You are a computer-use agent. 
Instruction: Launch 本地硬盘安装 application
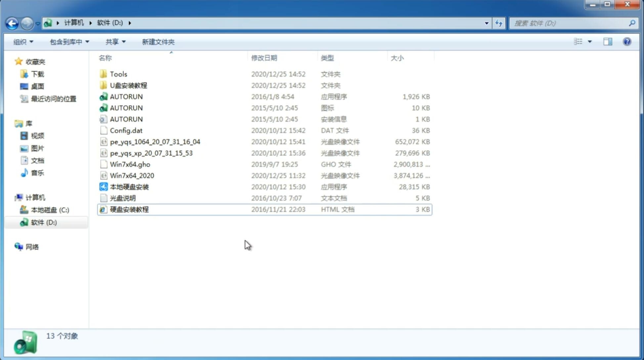(x=129, y=187)
